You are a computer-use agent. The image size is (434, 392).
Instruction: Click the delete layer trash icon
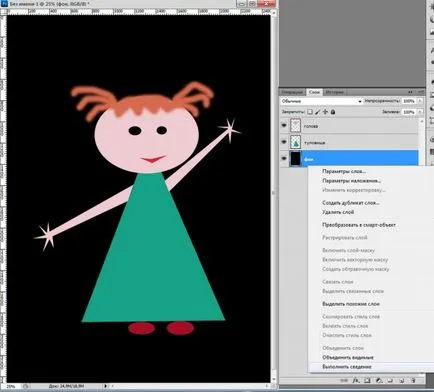[x=413, y=380]
